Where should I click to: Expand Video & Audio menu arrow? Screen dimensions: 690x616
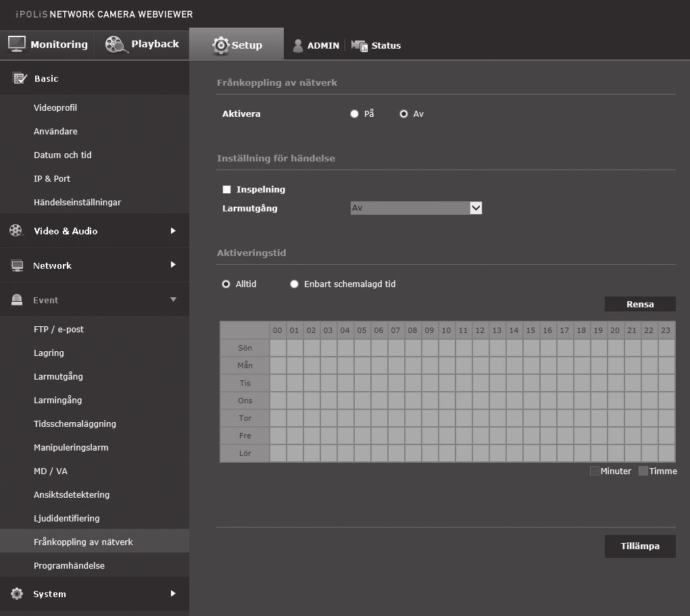point(173,230)
